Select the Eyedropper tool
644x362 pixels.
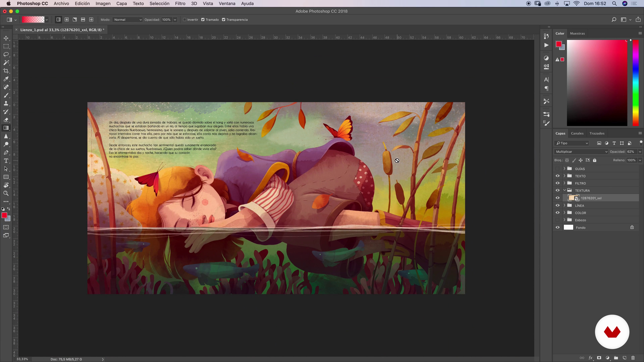tap(6, 79)
